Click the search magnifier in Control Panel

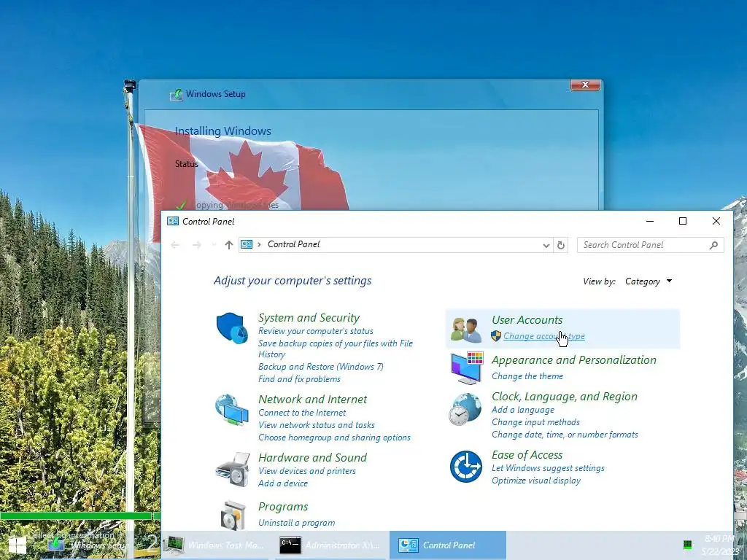713,245
